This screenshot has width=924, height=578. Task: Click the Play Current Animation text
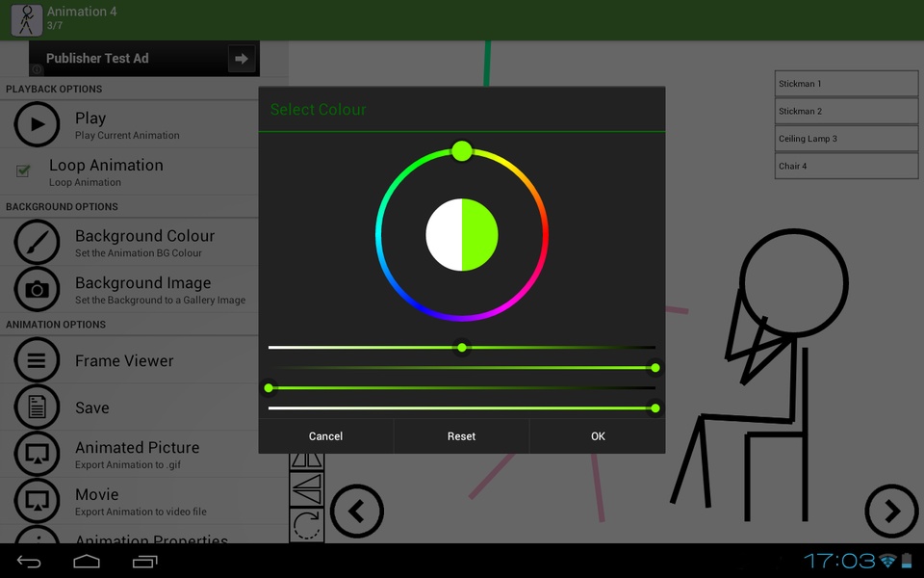[x=127, y=135]
